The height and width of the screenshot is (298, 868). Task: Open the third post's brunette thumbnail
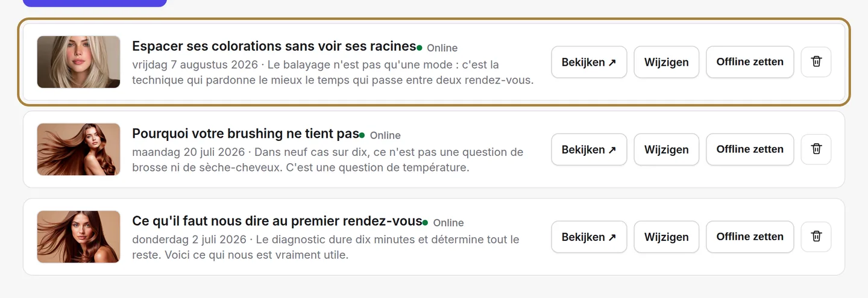click(x=78, y=237)
